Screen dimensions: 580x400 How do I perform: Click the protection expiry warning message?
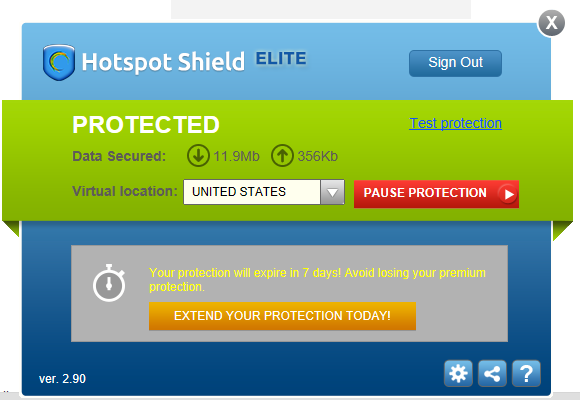pos(317,280)
